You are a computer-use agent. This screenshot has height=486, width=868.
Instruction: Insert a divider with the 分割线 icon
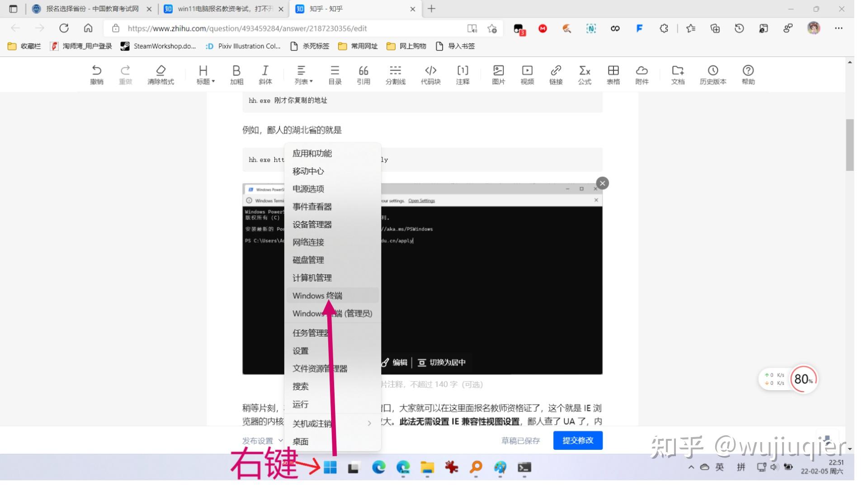click(395, 75)
